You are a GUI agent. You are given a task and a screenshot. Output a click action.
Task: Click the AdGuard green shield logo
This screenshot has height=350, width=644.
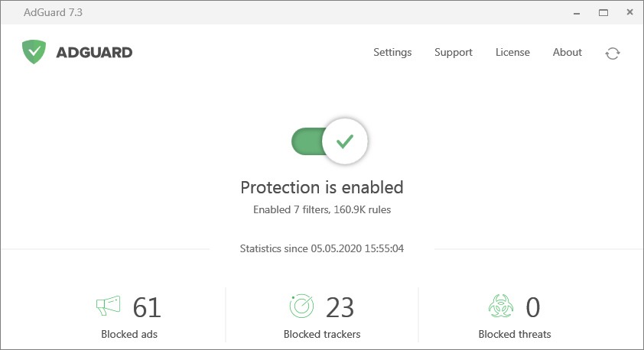34,52
